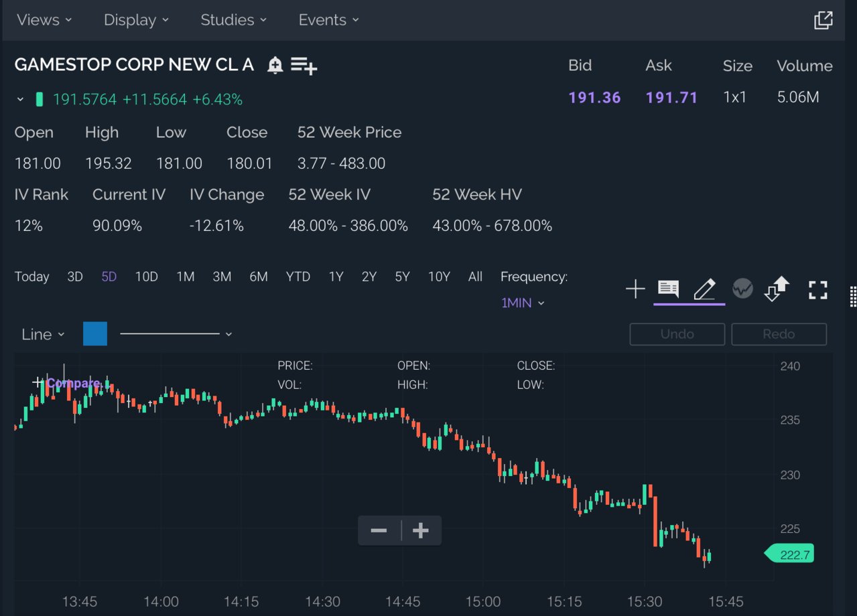Open the Views menu
Image resolution: width=857 pixels, height=616 pixels.
(44, 20)
